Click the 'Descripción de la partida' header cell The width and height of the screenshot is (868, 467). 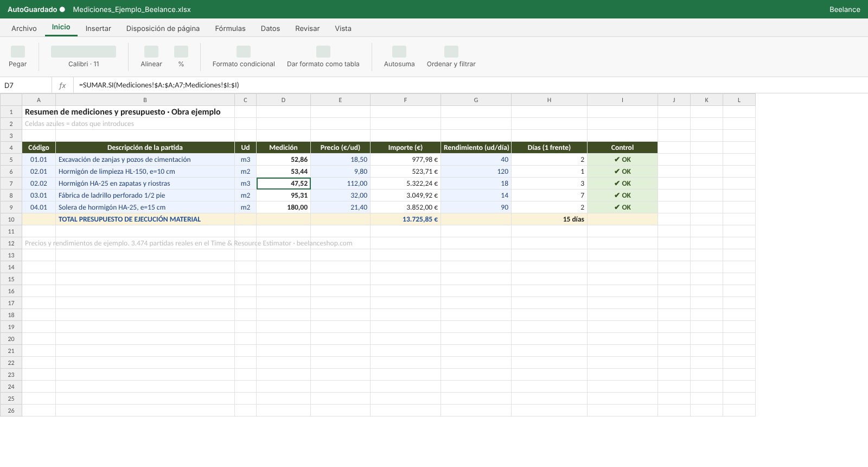click(145, 148)
